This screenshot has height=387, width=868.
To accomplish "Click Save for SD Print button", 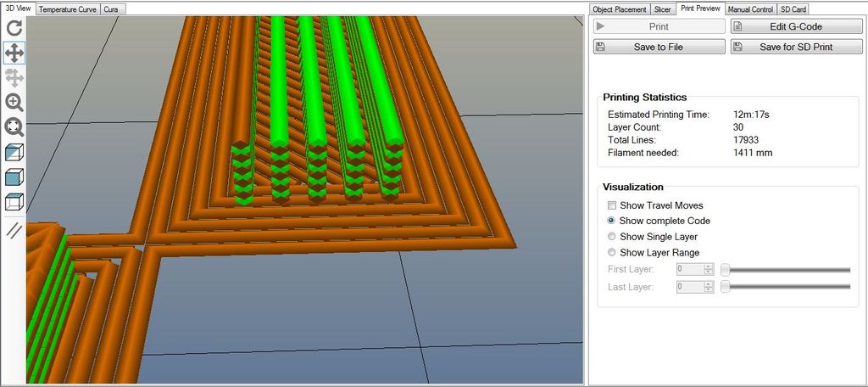I will (796, 48).
